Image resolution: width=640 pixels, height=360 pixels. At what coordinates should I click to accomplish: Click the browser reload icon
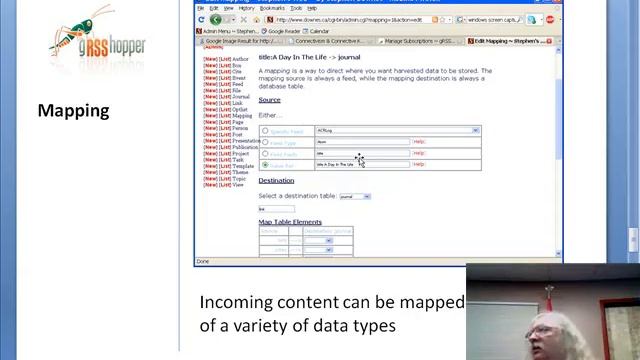(x=201, y=20)
